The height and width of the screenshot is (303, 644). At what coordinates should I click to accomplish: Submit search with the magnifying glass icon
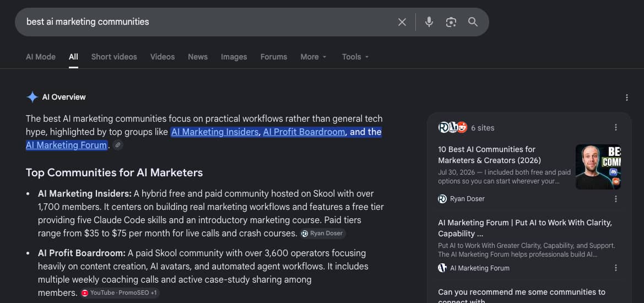pos(473,22)
